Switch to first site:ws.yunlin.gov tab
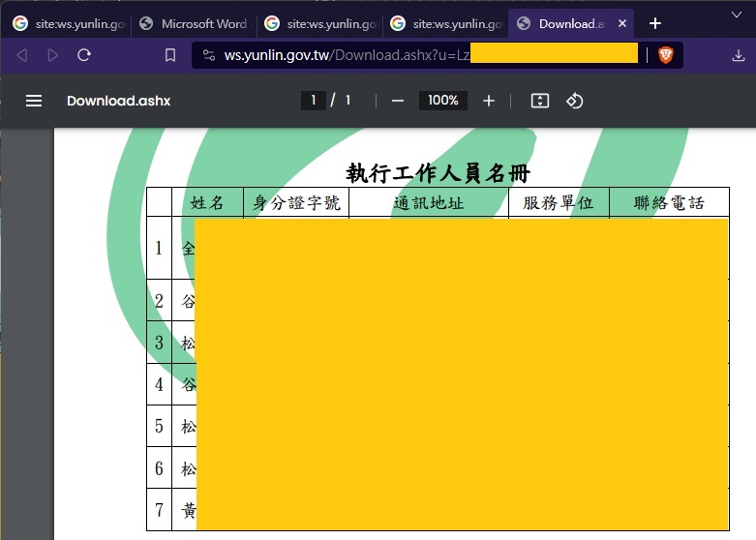This screenshot has width=756, height=540. point(69,23)
